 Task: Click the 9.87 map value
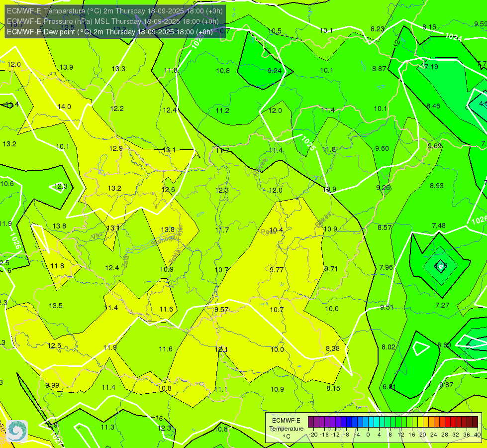[x=446, y=385]
